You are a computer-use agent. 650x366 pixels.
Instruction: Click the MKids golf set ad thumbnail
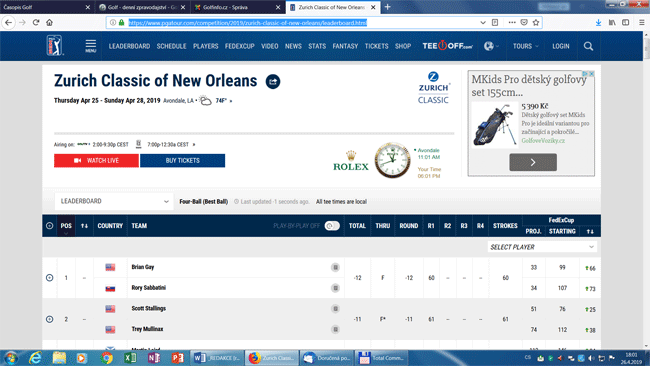pos(495,125)
